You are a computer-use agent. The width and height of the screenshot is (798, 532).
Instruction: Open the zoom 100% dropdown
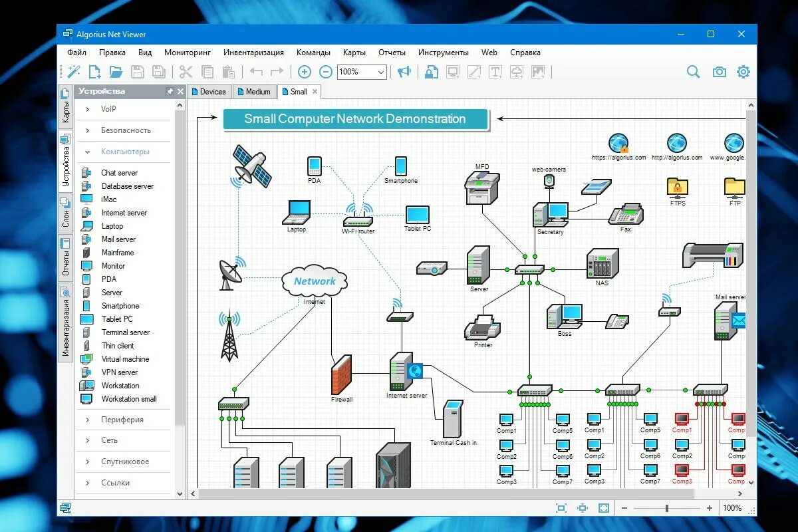coord(381,72)
